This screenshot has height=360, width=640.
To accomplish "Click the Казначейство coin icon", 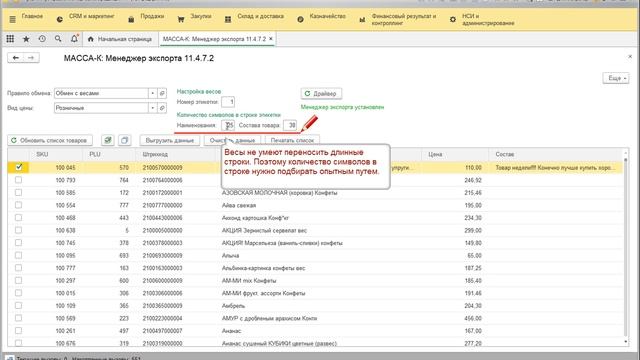I will [x=300, y=19].
